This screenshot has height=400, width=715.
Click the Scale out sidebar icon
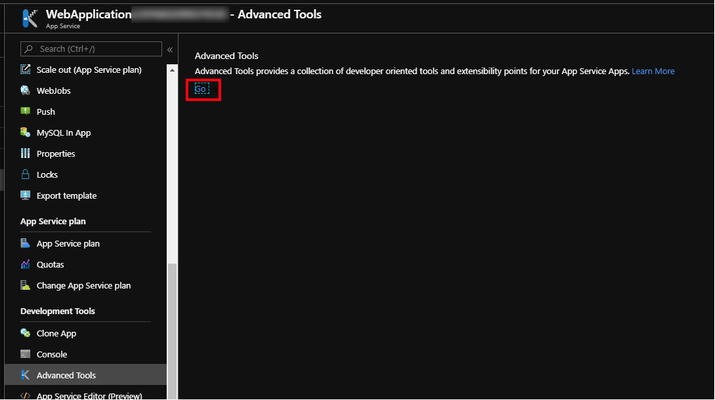[25, 69]
